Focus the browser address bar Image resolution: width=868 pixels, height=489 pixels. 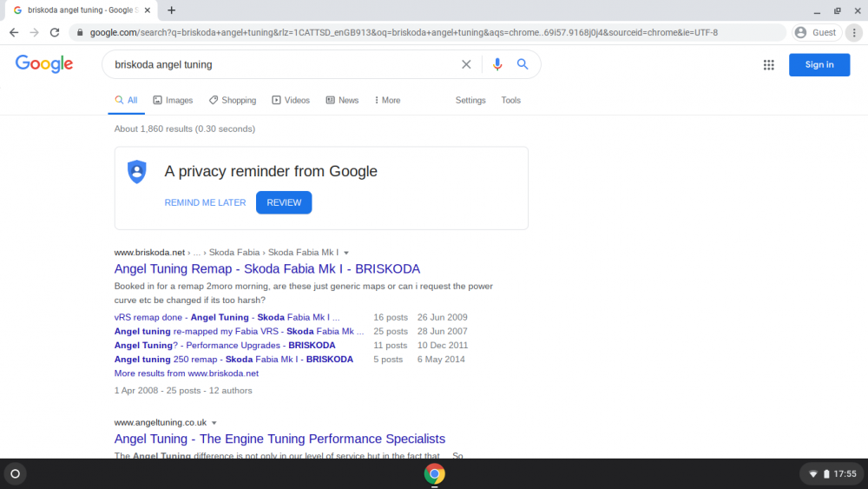[x=426, y=33]
